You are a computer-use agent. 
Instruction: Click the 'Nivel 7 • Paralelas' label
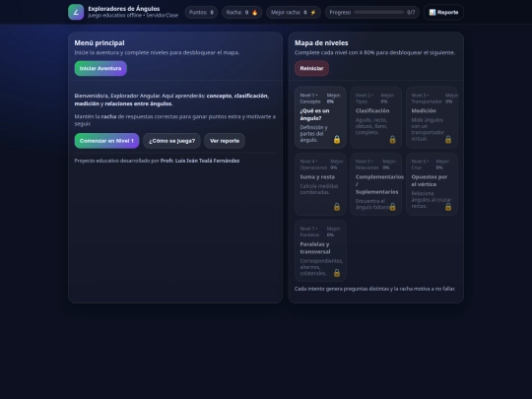click(309, 232)
